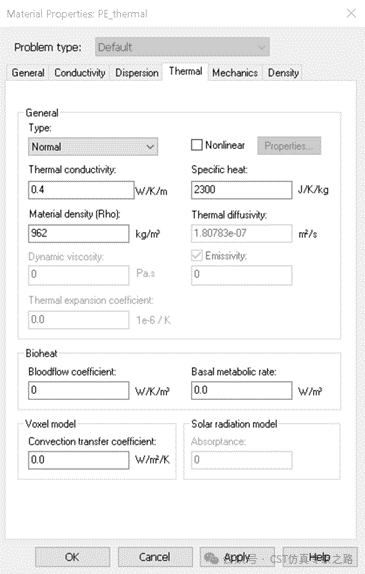The height and width of the screenshot is (574, 365).
Task: Click the Basal metabolic rate field
Action: [x=242, y=390]
